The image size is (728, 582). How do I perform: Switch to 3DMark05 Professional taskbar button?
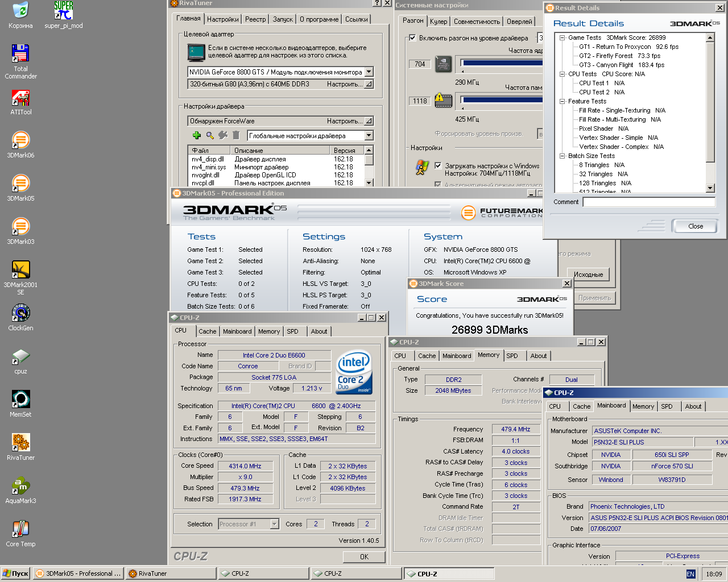tap(78, 573)
